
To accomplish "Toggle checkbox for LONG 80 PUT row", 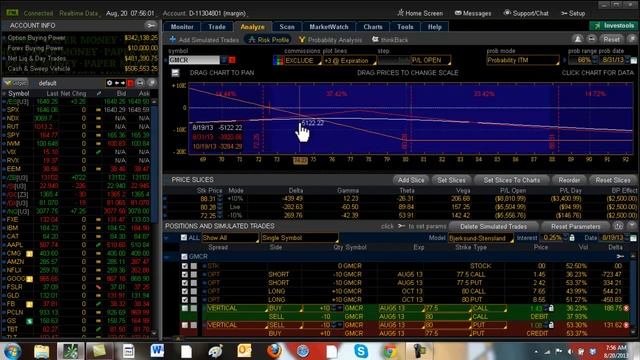I will click(185, 300).
